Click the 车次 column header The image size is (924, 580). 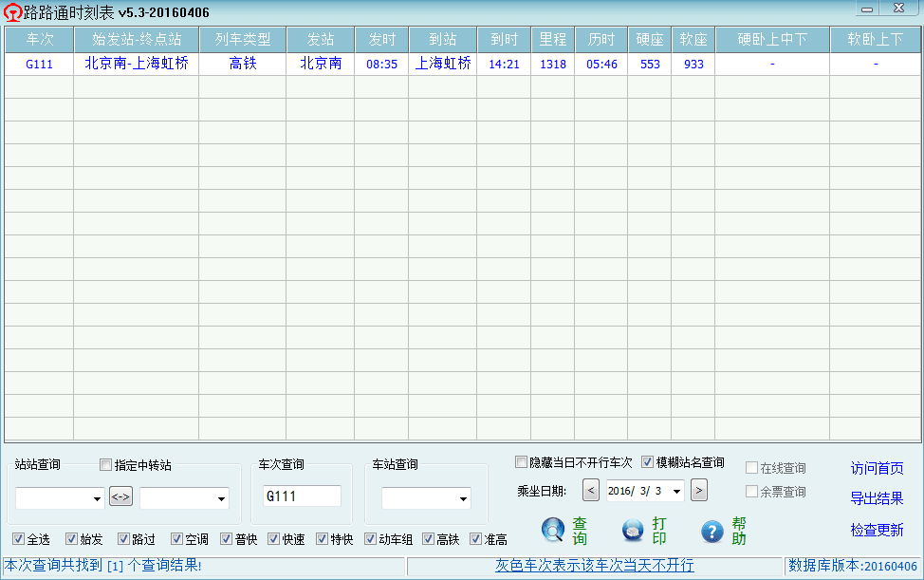39,39
